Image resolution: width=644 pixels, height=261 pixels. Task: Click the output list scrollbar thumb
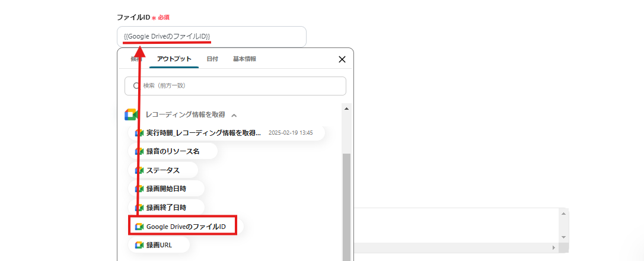click(346, 207)
